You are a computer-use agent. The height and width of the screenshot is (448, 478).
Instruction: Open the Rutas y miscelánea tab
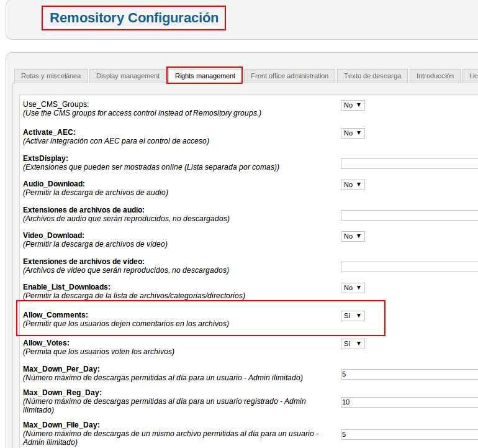click(51, 76)
